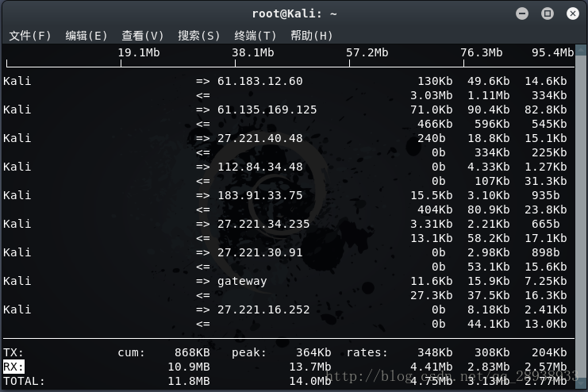The image size is (588, 392).
Task: Click the 11.8MB cumulative total value
Action: [189, 381]
